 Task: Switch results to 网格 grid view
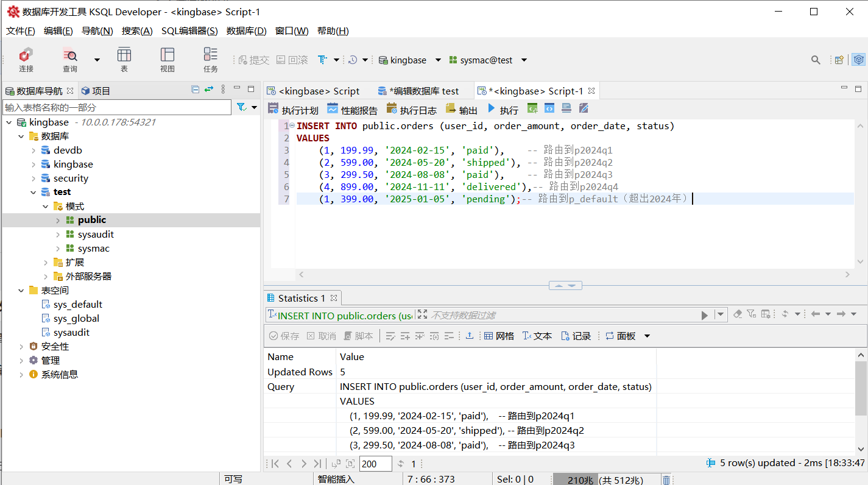[x=499, y=336]
